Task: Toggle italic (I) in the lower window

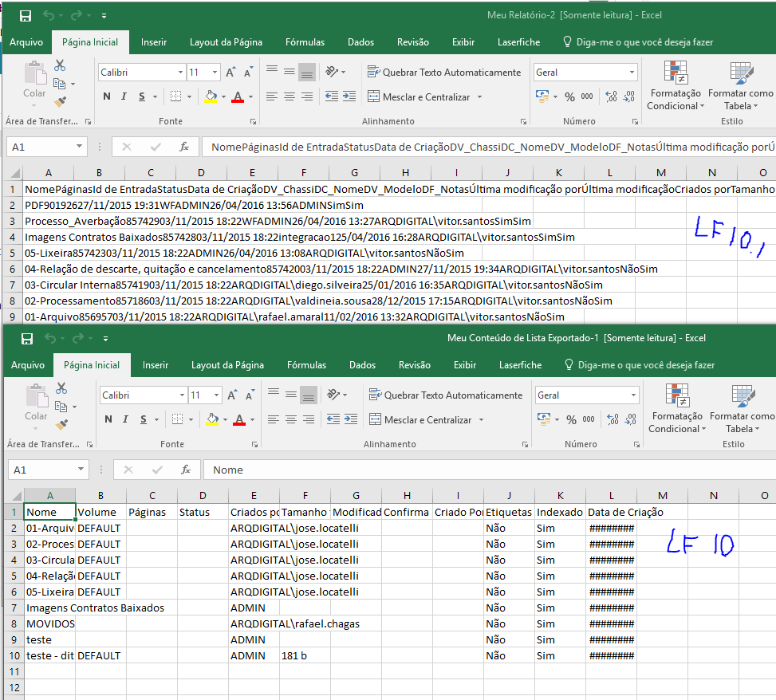Action: coord(125,420)
